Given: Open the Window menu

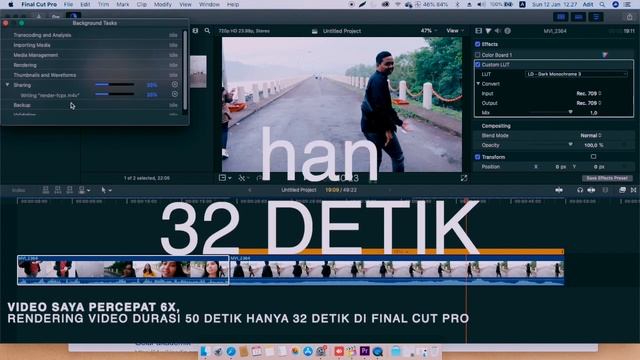Looking at the screenshot, I should click(209, 4).
